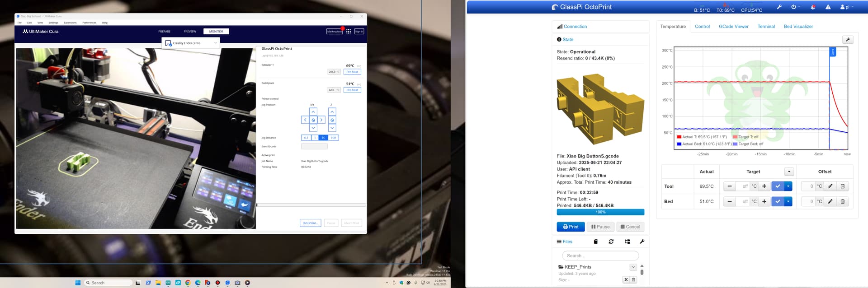The image size is (868, 288).
Task: Click the SD card icon in Files header
Action: coord(595,242)
